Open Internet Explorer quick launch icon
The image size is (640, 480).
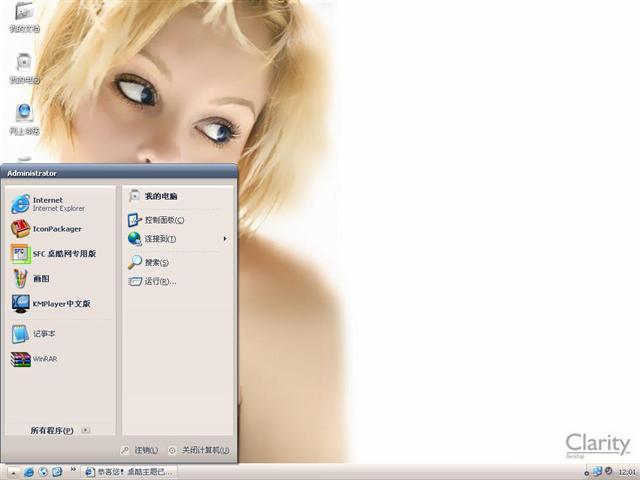(29, 472)
